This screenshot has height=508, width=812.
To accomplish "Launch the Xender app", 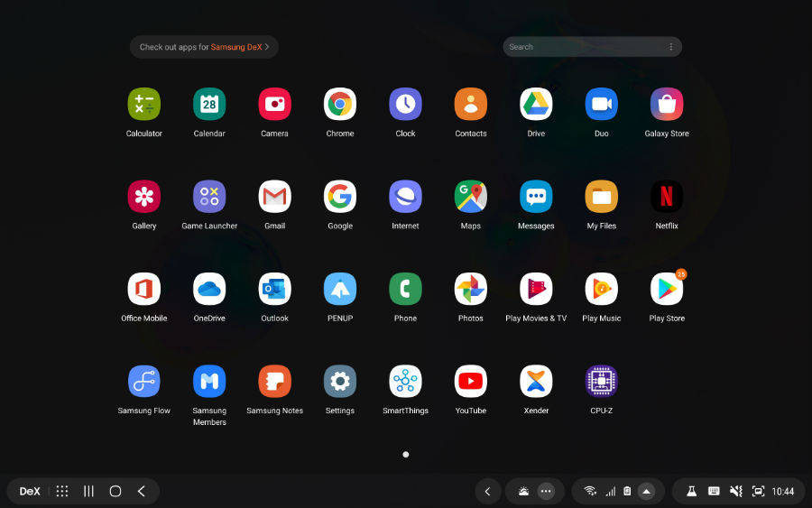I will tap(536, 382).
